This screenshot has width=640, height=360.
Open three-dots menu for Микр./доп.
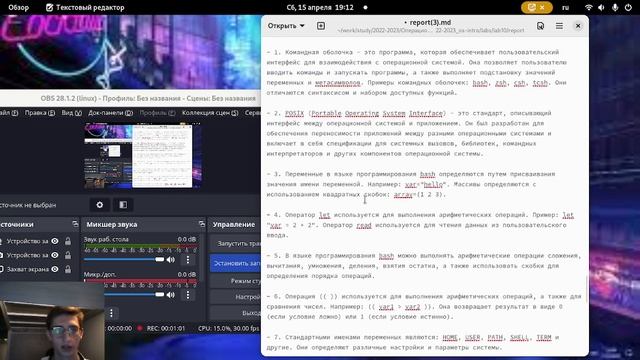click(188, 295)
